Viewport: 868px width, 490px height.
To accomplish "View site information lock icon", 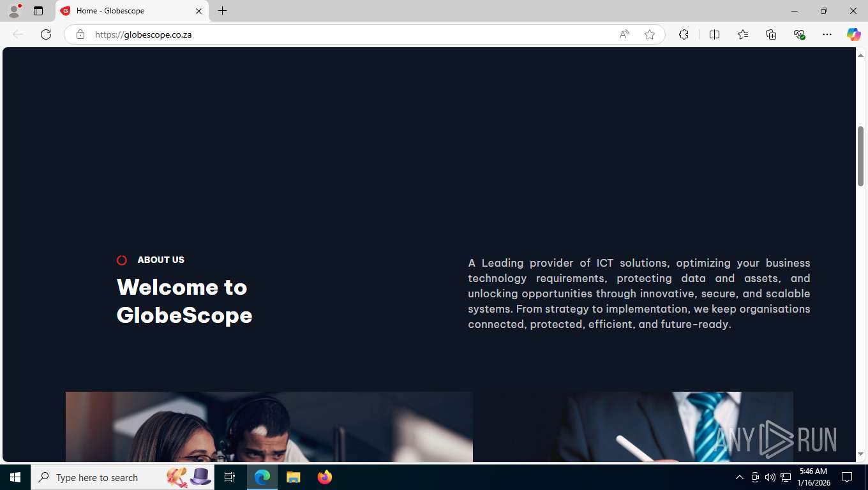I will pyautogui.click(x=80, y=34).
